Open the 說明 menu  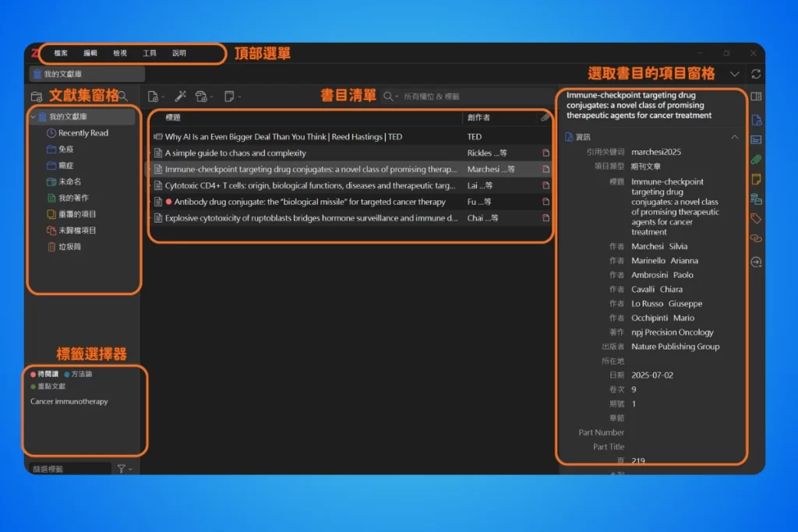[x=179, y=54]
